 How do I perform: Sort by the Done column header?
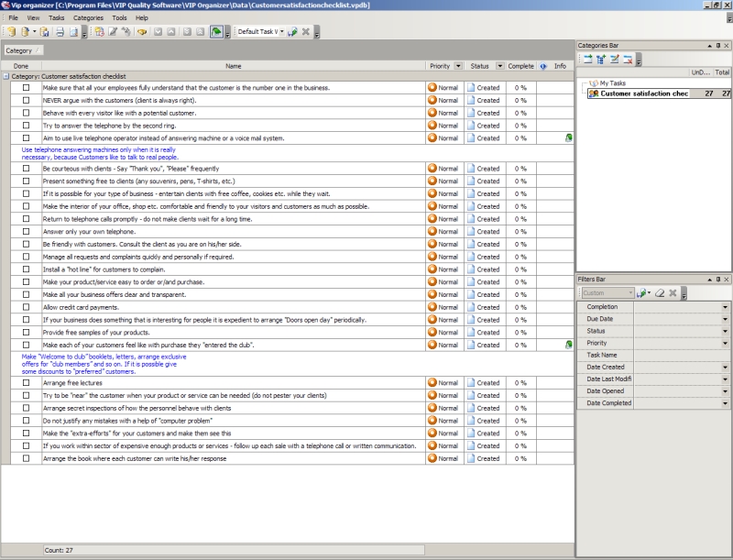click(20, 66)
